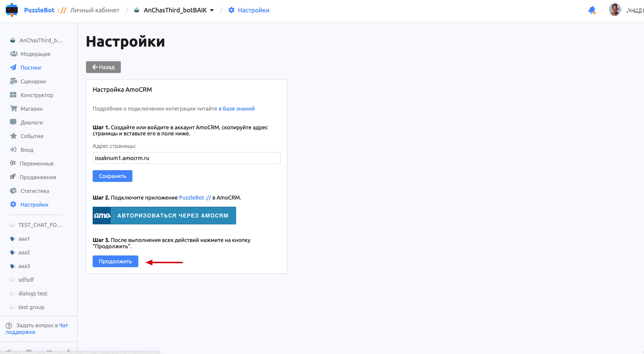
Task: Open Статистика in the sidebar
Action: (35, 191)
